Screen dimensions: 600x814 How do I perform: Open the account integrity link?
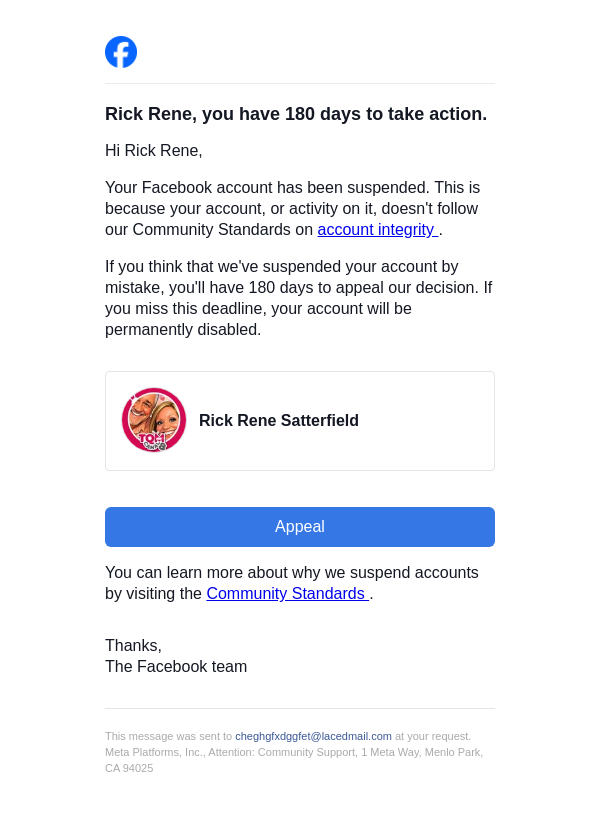[x=376, y=230]
